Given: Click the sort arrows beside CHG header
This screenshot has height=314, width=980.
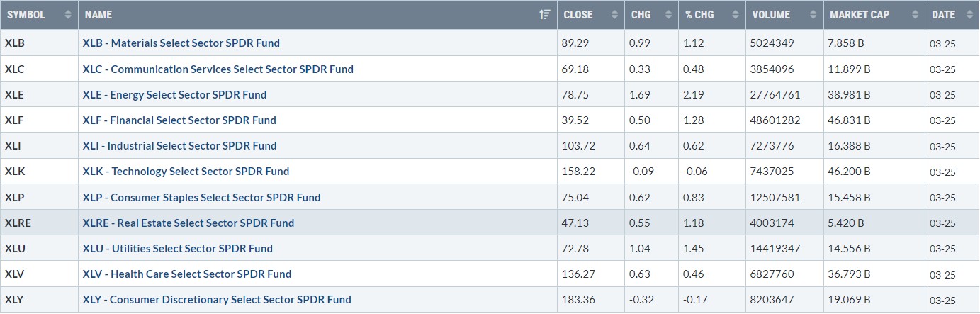Looking at the screenshot, I should 666,15.
